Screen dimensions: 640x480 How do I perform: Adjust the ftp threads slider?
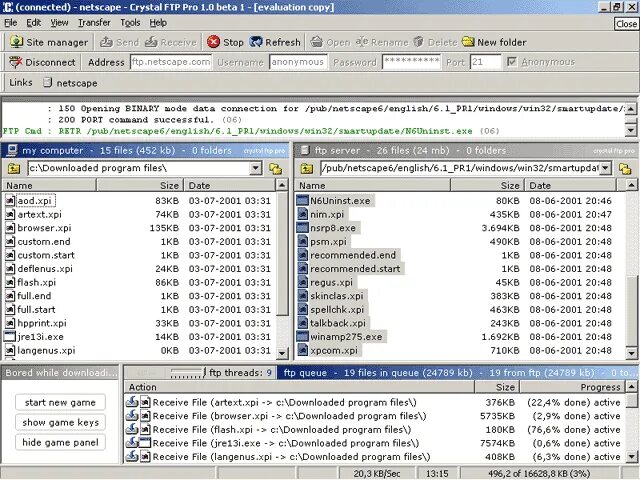[x=187, y=373]
